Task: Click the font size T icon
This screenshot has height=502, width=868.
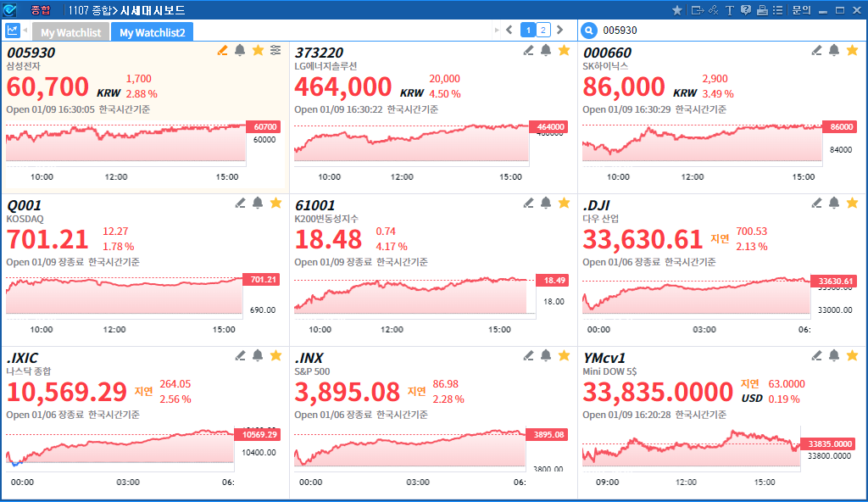Action: click(729, 10)
